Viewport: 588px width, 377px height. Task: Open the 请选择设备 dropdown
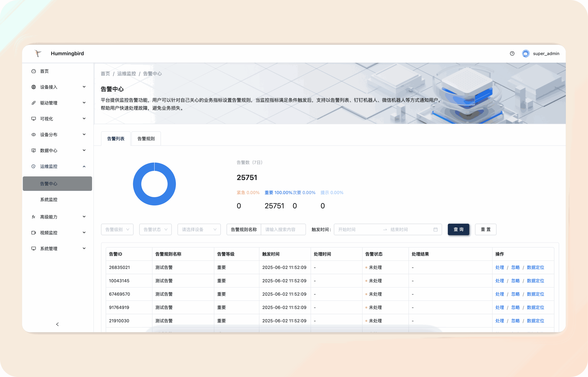pyautogui.click(x=199, y=229)
